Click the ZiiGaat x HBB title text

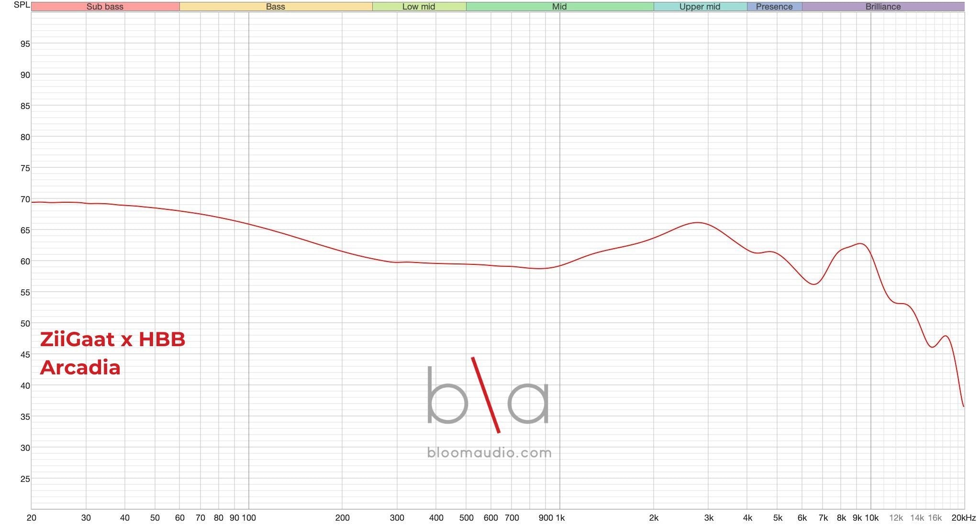pyautogui.click(x=113, y=339)
